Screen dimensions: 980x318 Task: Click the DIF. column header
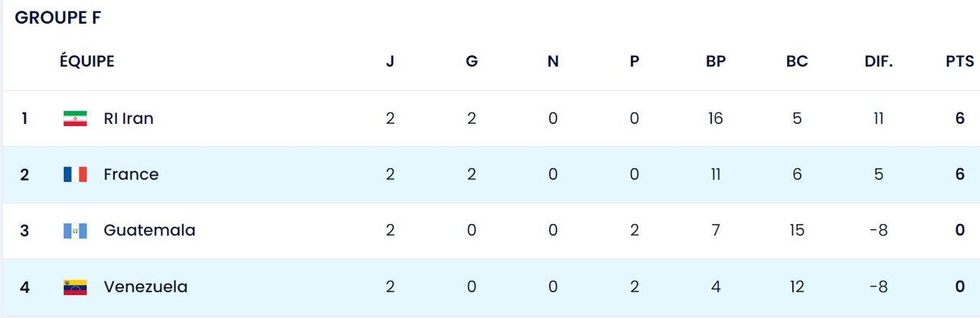click(x=879, y=62)
